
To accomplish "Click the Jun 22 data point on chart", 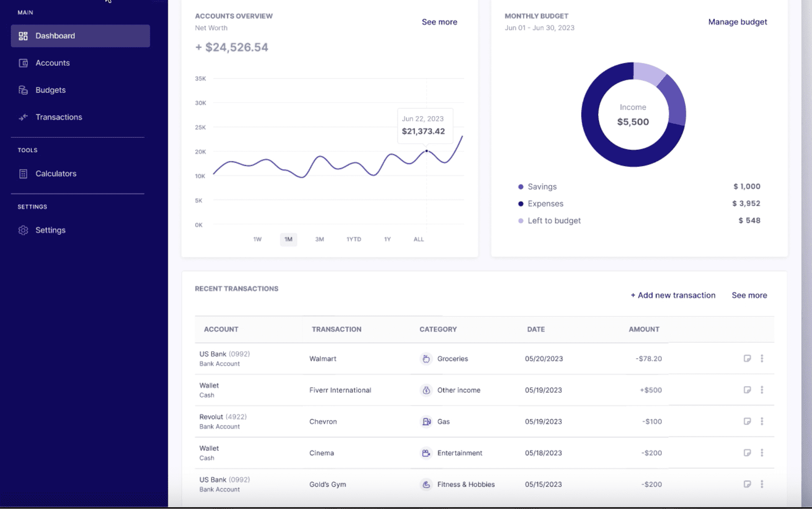I will 427,151.
